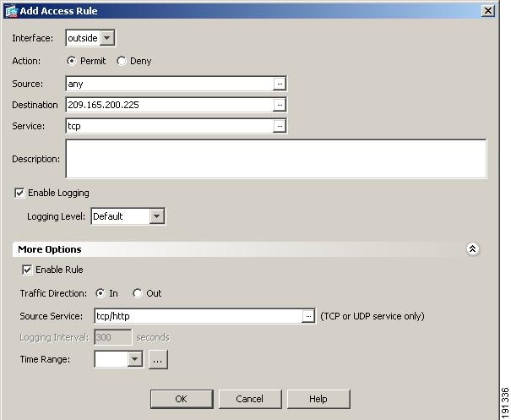Viewport: 511px width, 420px height.
Task: Click the Help button
Action: coord(318,399)
